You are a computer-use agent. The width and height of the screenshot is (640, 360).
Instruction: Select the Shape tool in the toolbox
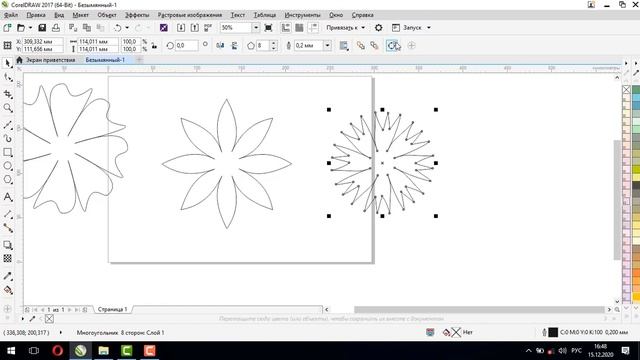click(7, 78)
